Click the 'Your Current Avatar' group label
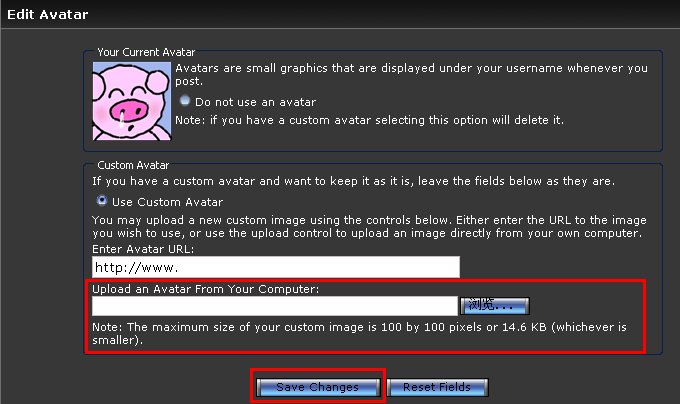Viewport: 680px width, 404px height. pos(146,52)
